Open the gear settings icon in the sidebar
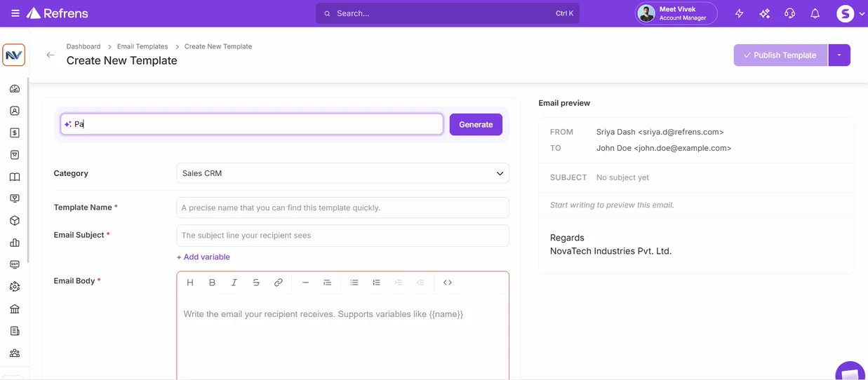The image size is (868, 380). click(x=15, y=287)
